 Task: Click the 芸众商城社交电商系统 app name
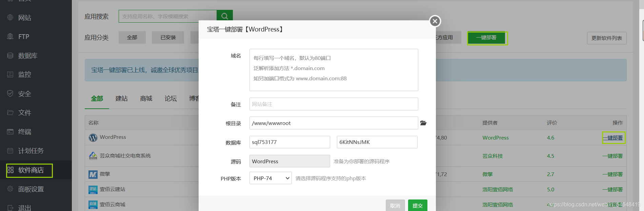125,156
